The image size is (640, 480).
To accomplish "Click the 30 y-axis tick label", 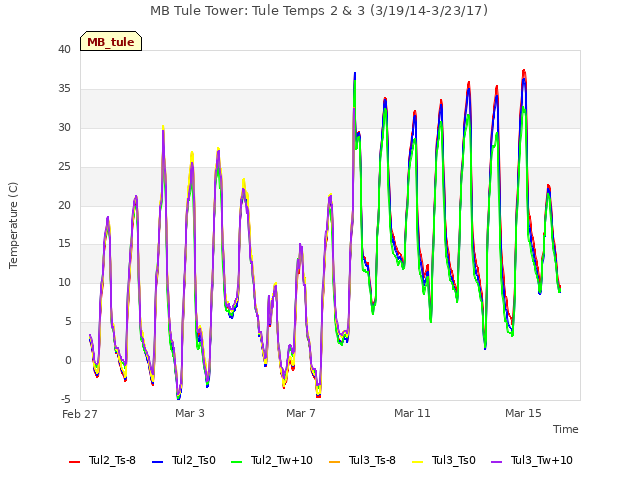I will pyautogui.click(x=64, y=128).
